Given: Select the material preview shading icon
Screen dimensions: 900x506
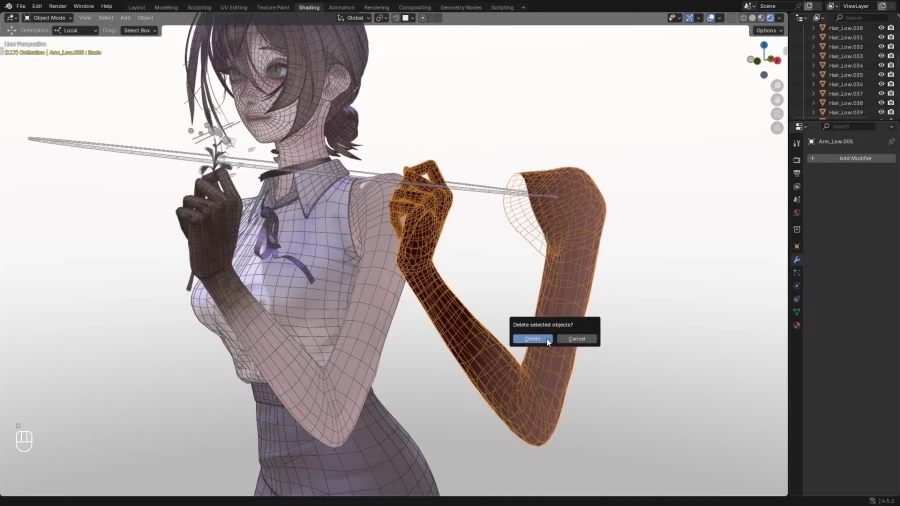Looking at the screenshot, I should 761,18.
